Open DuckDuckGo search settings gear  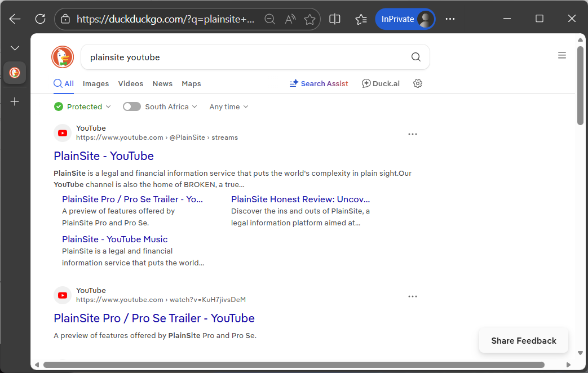pyautogui.click(x=417, y=83)
